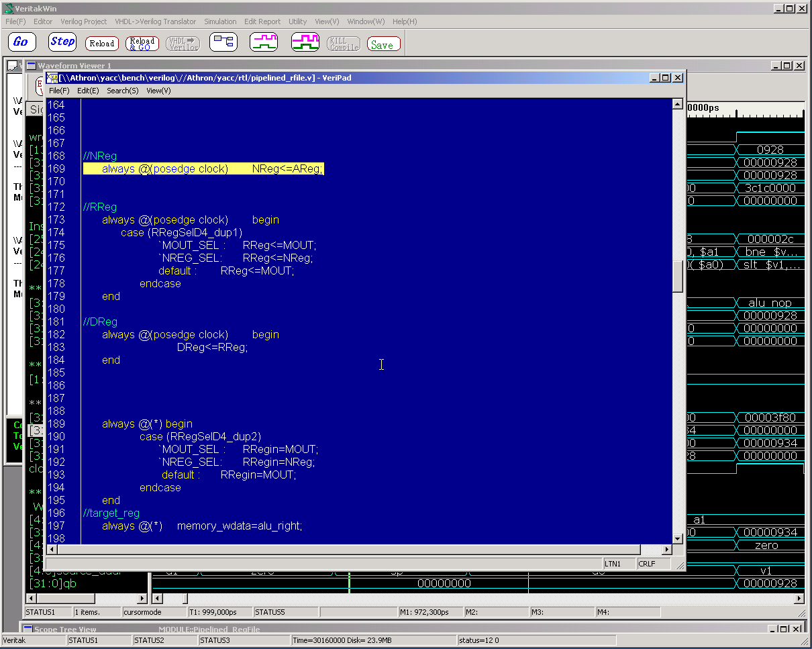Click the VeritakWin application icon

pyautogui.click(x=9, y=9)
